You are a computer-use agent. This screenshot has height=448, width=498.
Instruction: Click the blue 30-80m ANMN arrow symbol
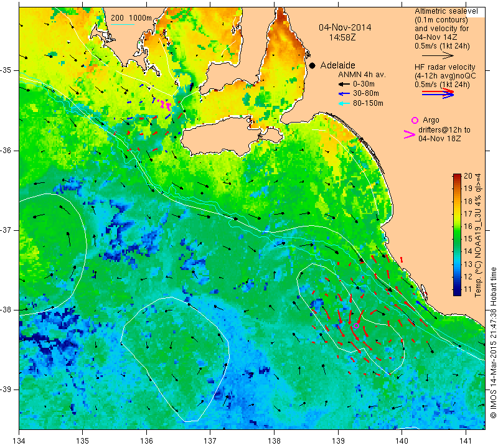click(344, 94)
